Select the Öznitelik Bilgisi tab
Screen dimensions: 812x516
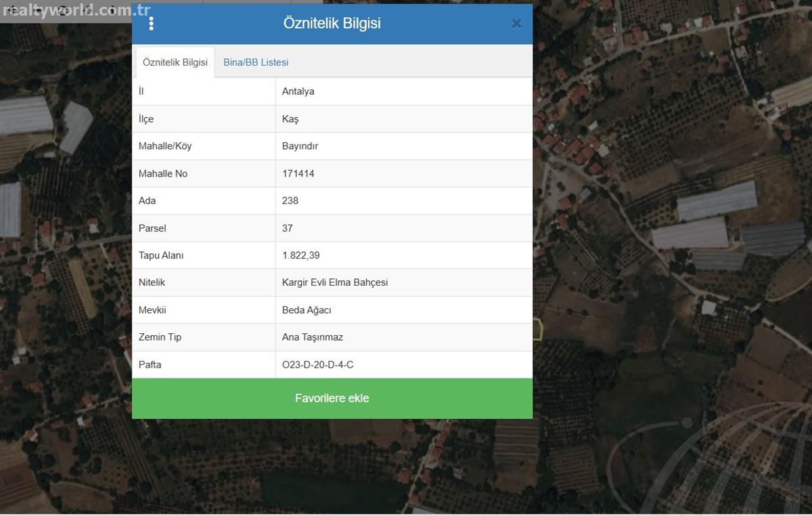pyautogui.click(x=175, y=62)
